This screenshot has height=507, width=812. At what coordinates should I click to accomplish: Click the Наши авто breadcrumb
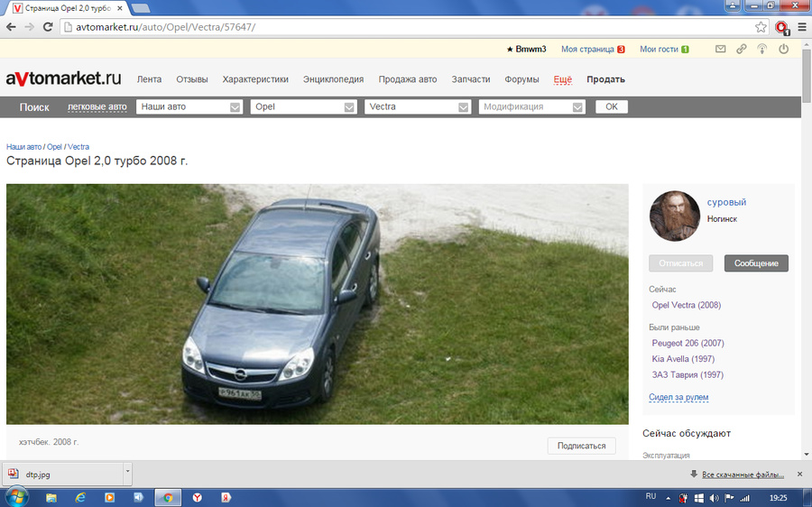[23, 147]
